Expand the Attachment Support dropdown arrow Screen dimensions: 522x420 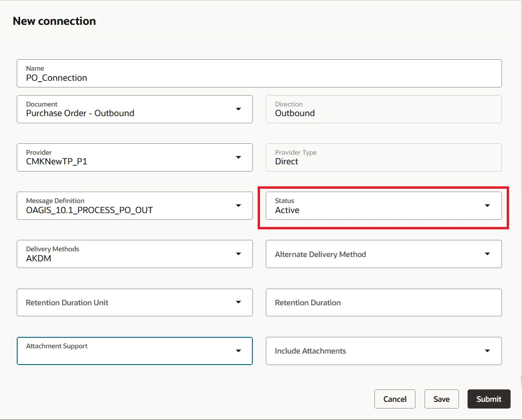pos(238,351)
